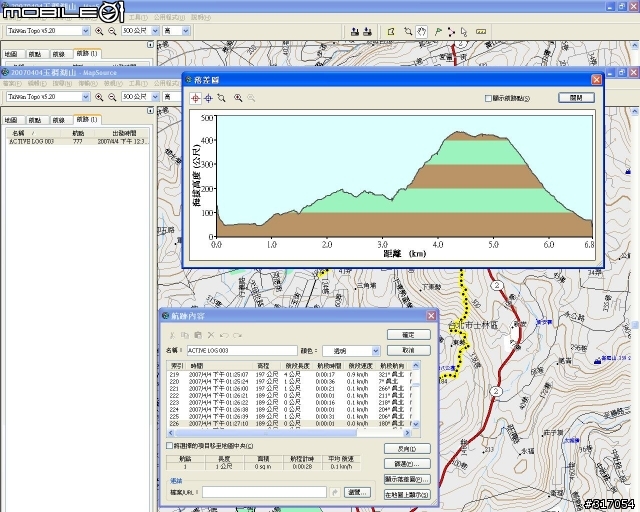Click the ruler measure tool in top toolbar
The height and width of the screenshot is (512, 640).
(481, 31)
